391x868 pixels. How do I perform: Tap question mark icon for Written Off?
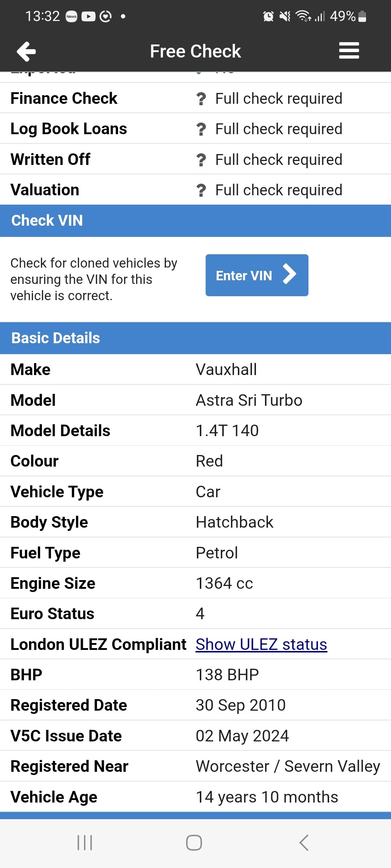pyautogui.click(x=201, y=160)
